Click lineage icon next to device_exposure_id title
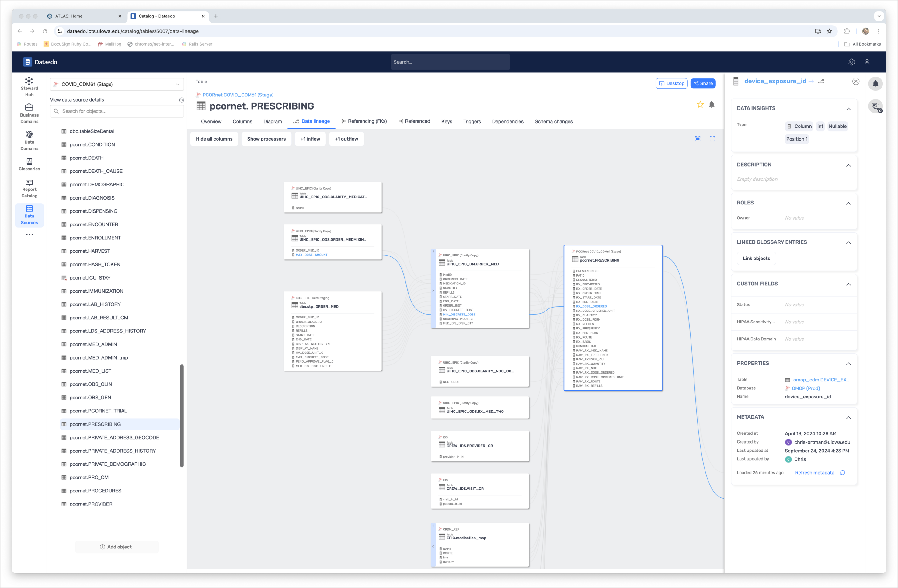The image size is (898, 588). click(x=821, y=81)
